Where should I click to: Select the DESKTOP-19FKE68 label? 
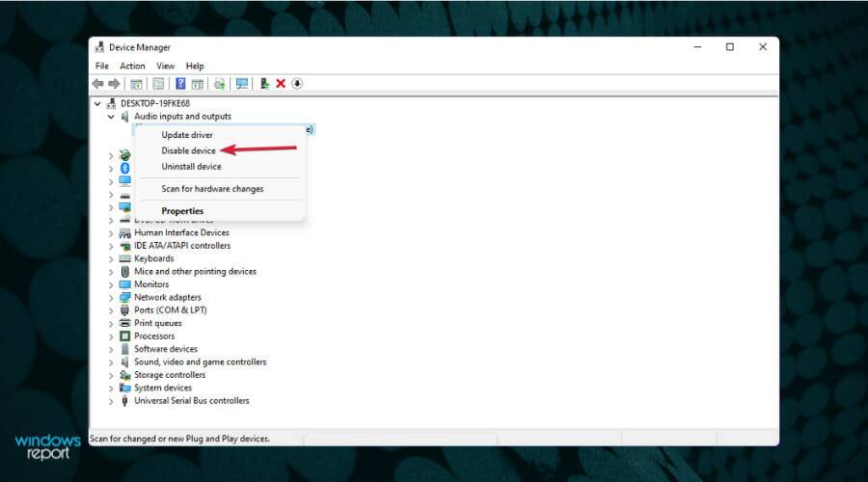tap(155, 103)
